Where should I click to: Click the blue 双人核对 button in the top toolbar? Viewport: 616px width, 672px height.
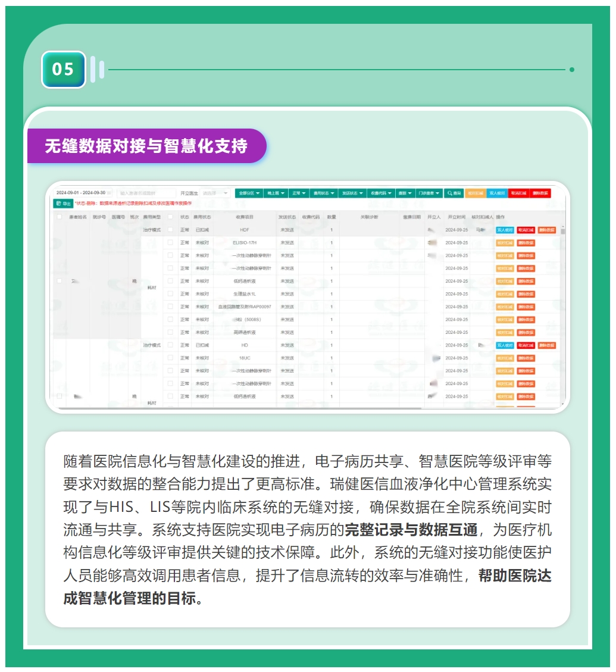[x=497, y=193]
